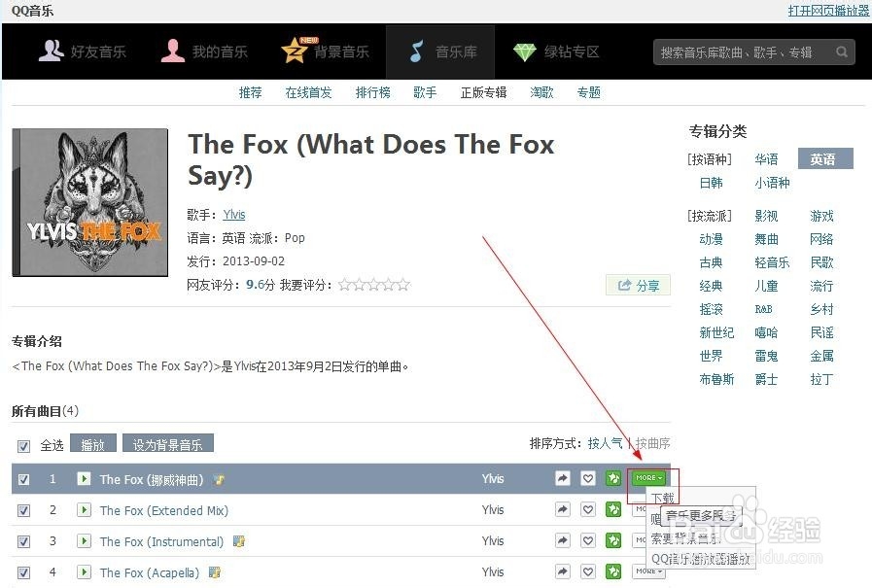Image resolution: width=872 pixels, height=588 pixels.
Task: Rate the album one star
Action: (345, 285)
